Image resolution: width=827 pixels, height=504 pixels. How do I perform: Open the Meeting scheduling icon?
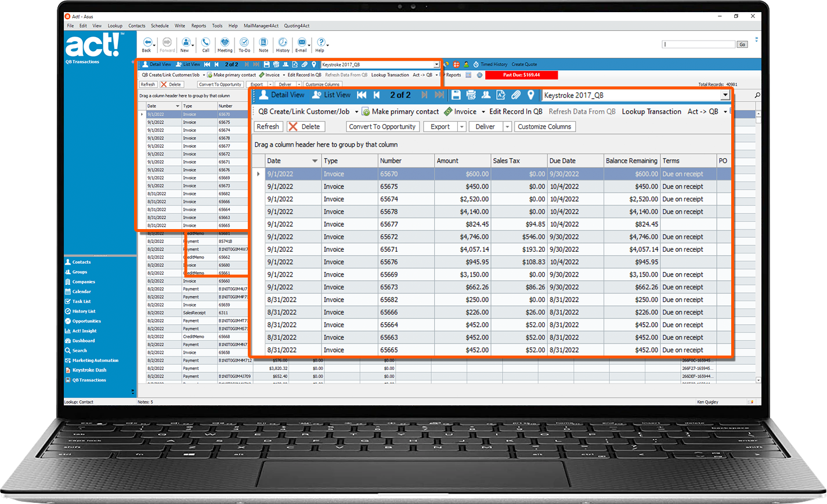coord(225,42)
